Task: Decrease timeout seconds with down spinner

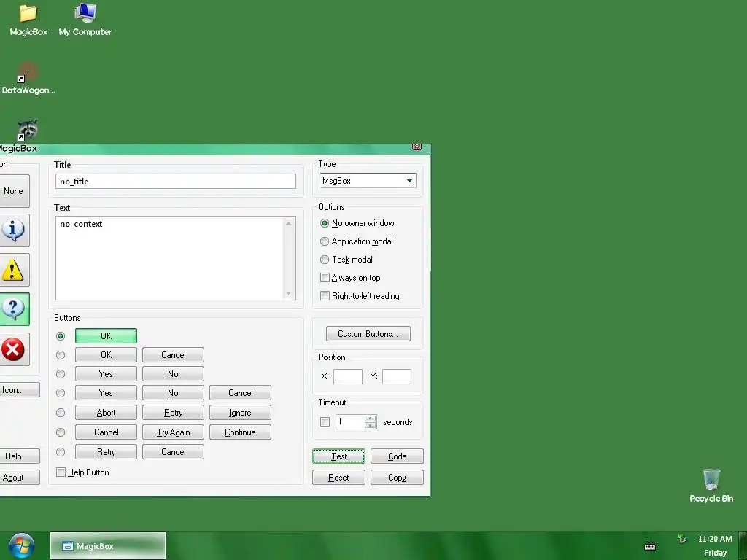Action: (370, 425)
